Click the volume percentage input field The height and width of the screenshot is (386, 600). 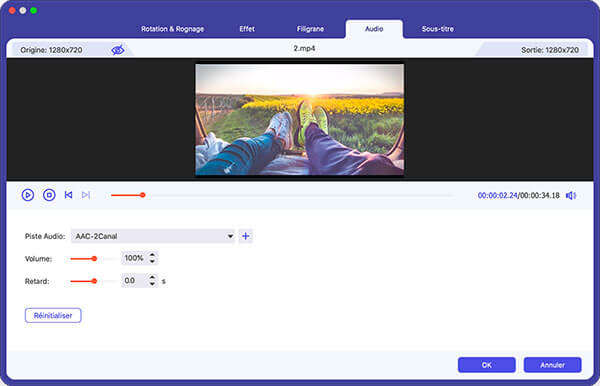point(134,258)
